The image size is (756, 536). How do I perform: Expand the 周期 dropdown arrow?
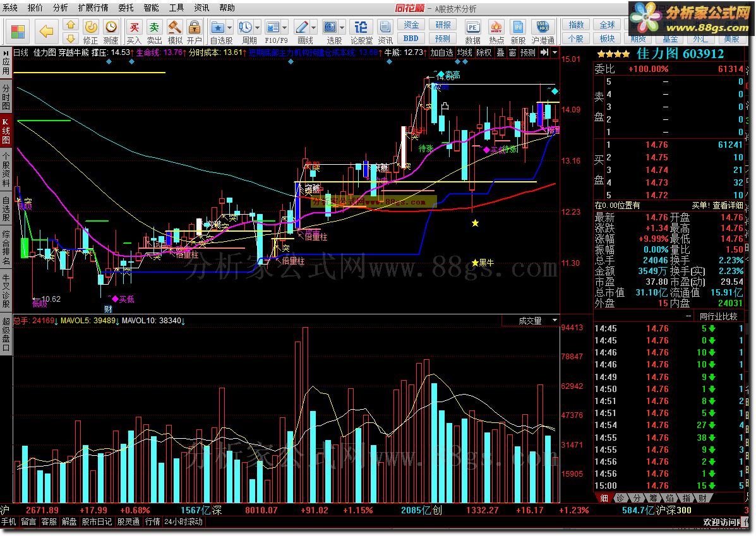click(258, 27)
